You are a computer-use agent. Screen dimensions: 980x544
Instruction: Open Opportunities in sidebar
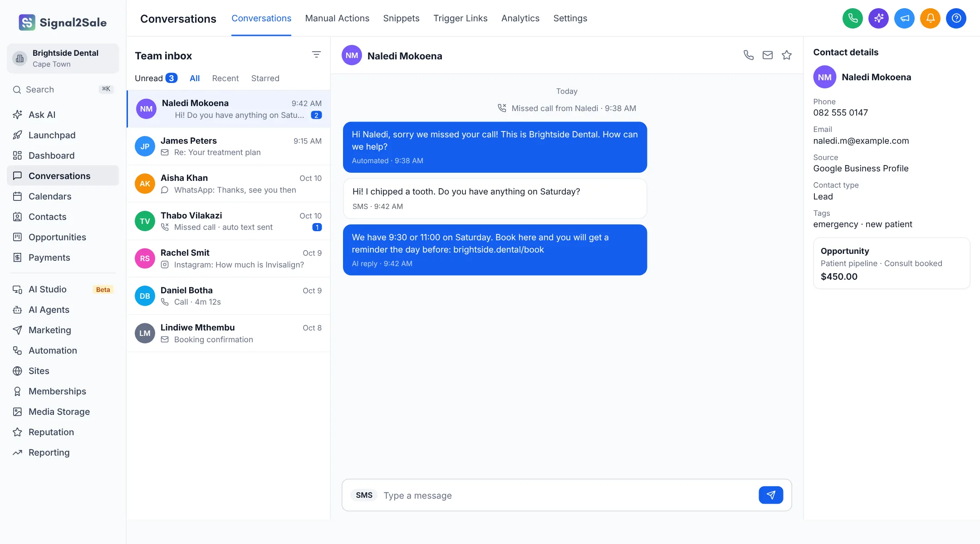point(63,237)
